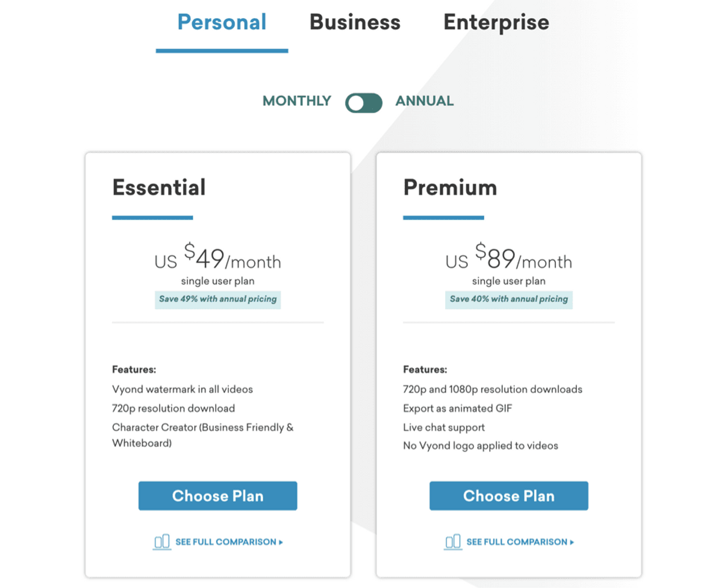This screenshot has height=588, width=728.
Task: Click the Essential plan heading
Action: (x=159, y=188)
